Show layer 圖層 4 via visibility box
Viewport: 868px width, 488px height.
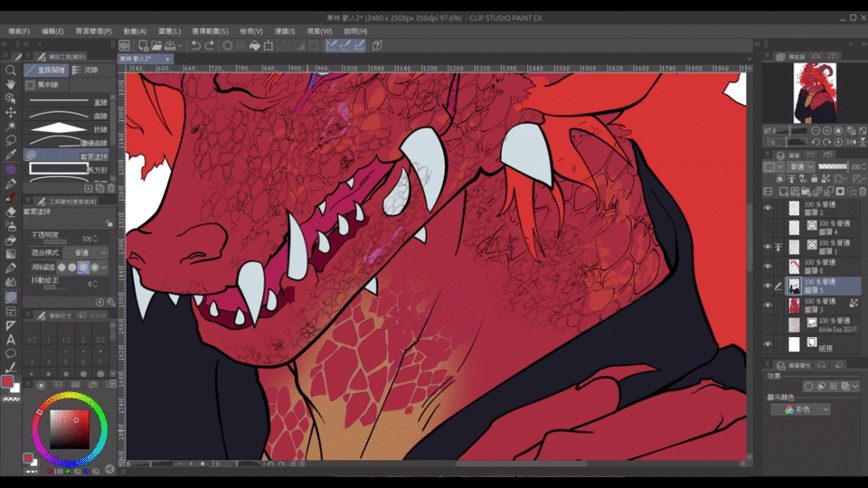768,228
